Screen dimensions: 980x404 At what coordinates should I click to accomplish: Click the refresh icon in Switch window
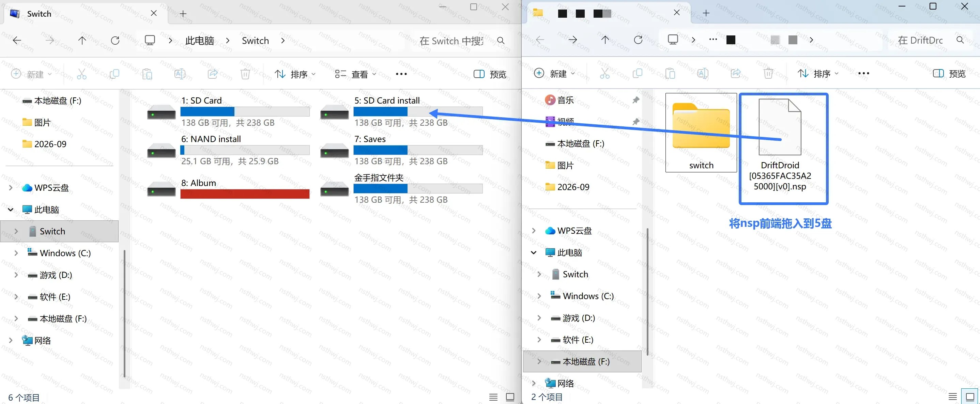coord(115,40)
